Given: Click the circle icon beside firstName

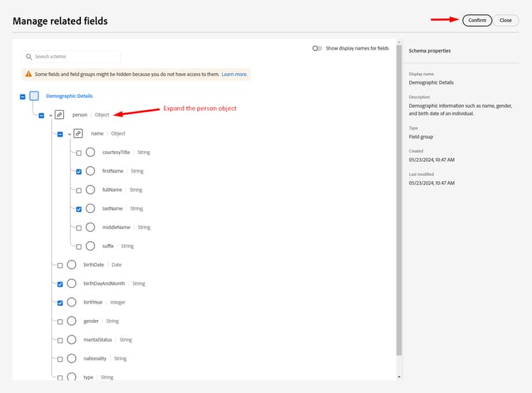Looking at the screenshot, I should coord(90,171).
